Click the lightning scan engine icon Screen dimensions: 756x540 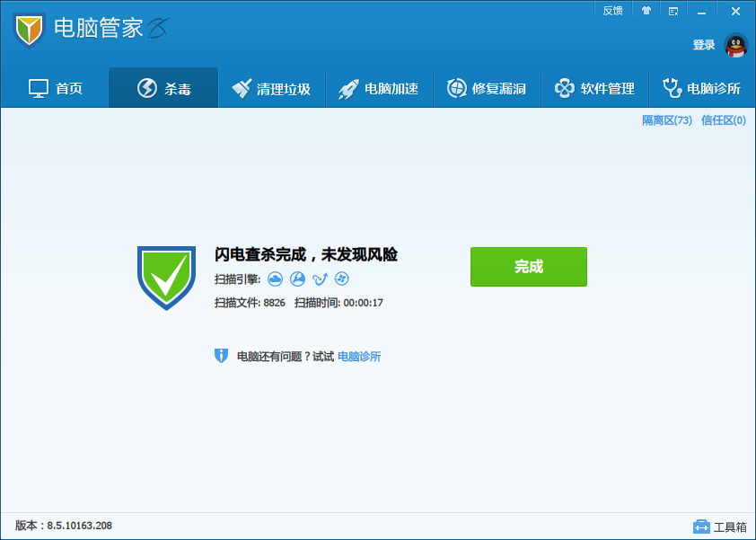297,279
